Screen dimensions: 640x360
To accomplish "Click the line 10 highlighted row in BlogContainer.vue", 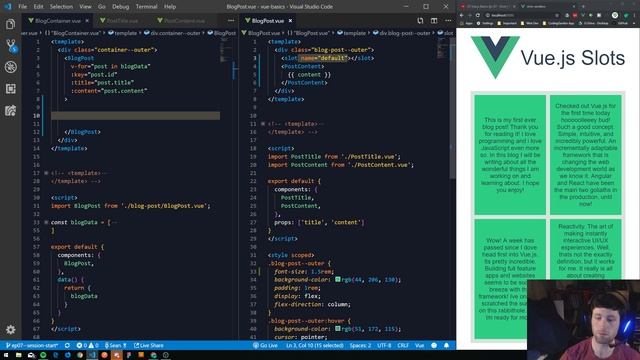I will pos(136,116).
